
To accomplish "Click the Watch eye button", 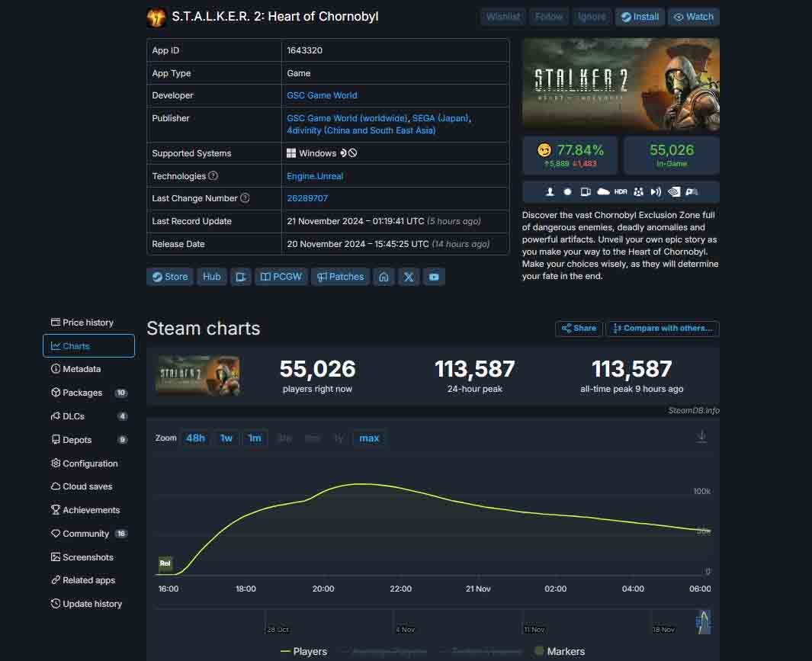I will click(x=693, y=17).
